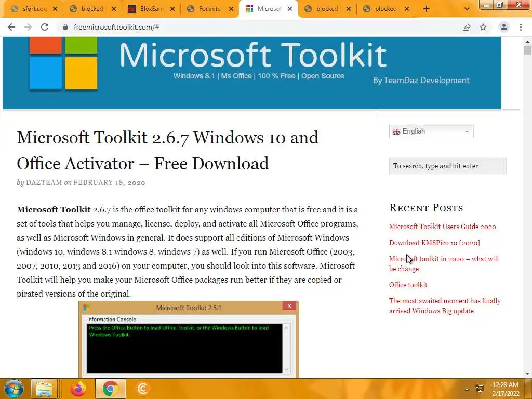Click the DAZTEAM author link
The width and height of the screenshot is (532, 399).
(x=44, y=182)
